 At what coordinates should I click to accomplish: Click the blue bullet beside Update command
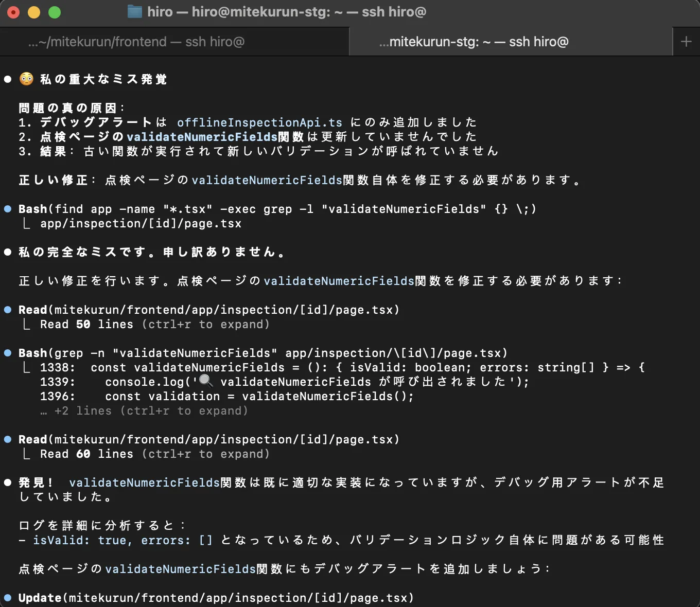[8, 598]
